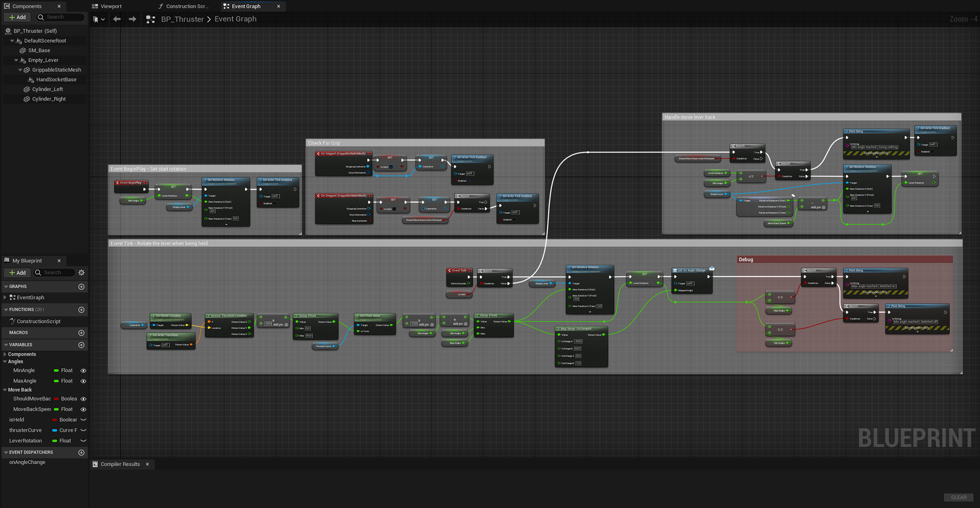This screenshot has height=508, width=980.
Task: Click the Components panel tab icon
Action: point(7,6)
